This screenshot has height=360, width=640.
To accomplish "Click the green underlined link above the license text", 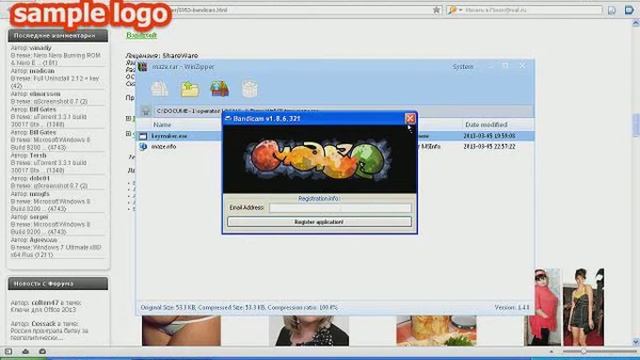I will tap(142, 36).
